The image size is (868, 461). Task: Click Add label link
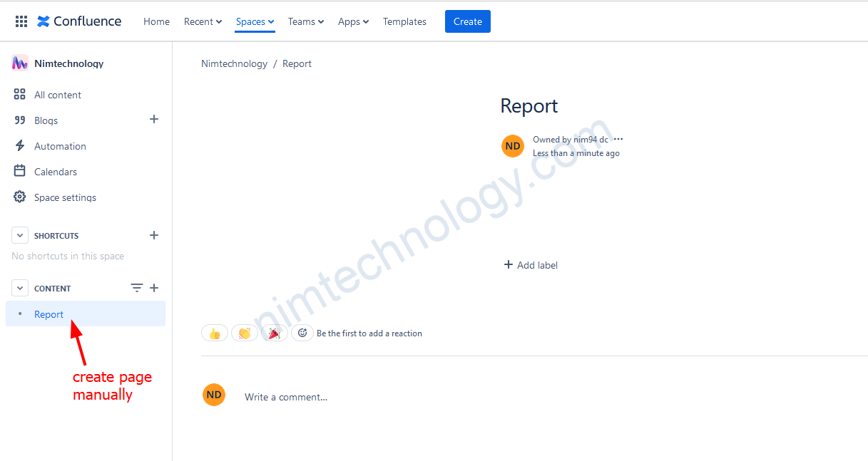click(x=531, y=265)
